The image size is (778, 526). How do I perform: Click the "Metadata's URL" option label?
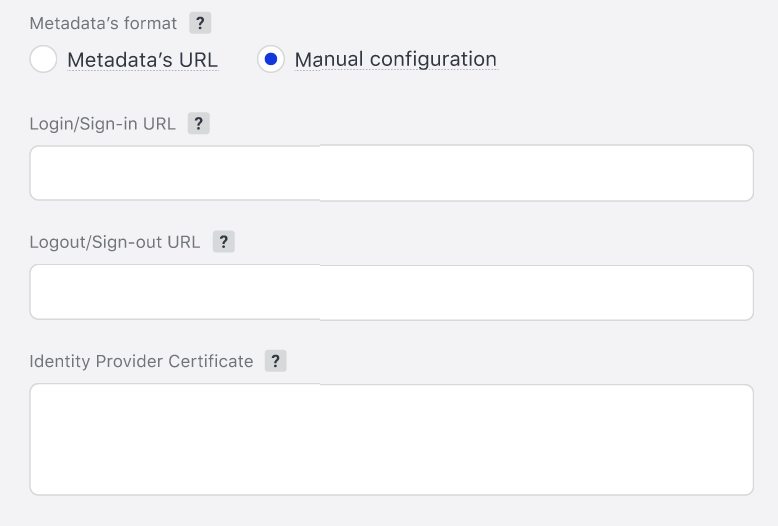click(142, 60)
